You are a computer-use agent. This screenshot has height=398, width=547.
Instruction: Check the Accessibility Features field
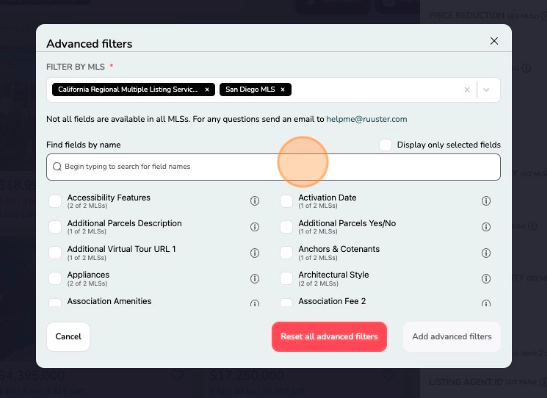click(55, 201)
